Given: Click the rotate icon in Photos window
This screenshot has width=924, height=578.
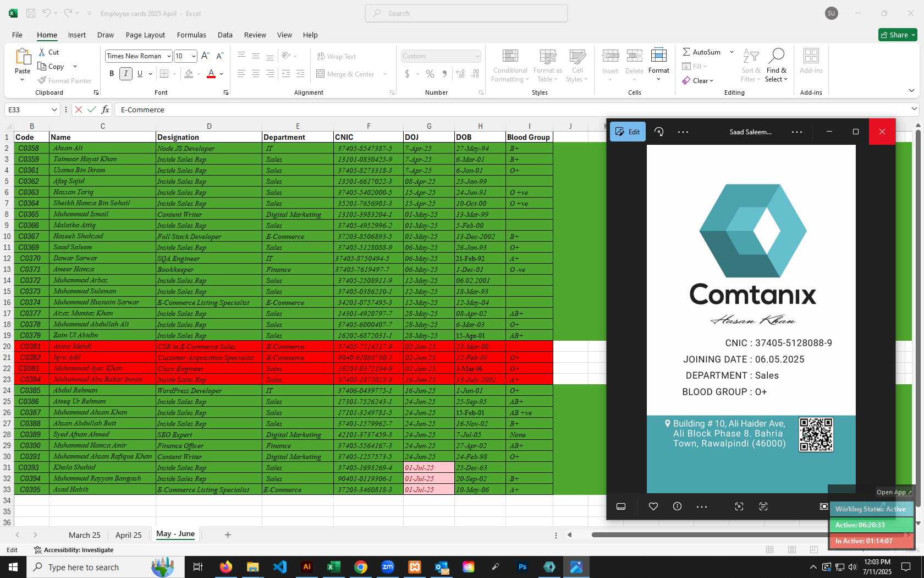Looking at the screenshot, I should click(659, 132).
